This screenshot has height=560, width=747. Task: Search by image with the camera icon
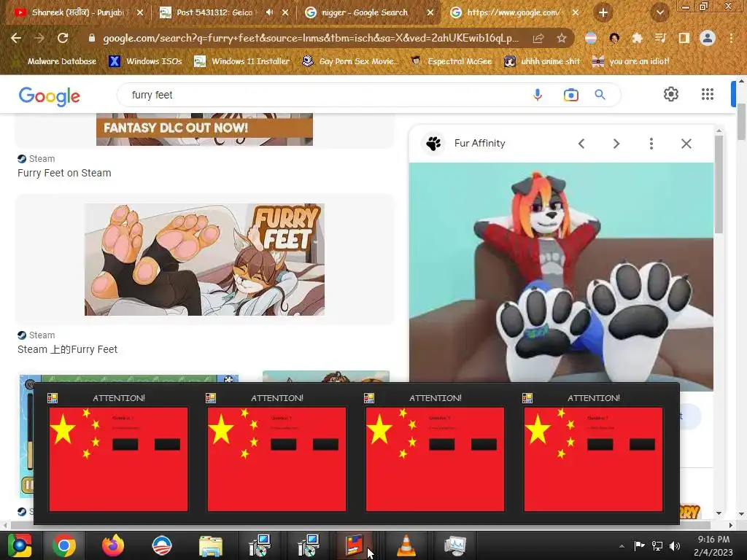tap(570, 95)
